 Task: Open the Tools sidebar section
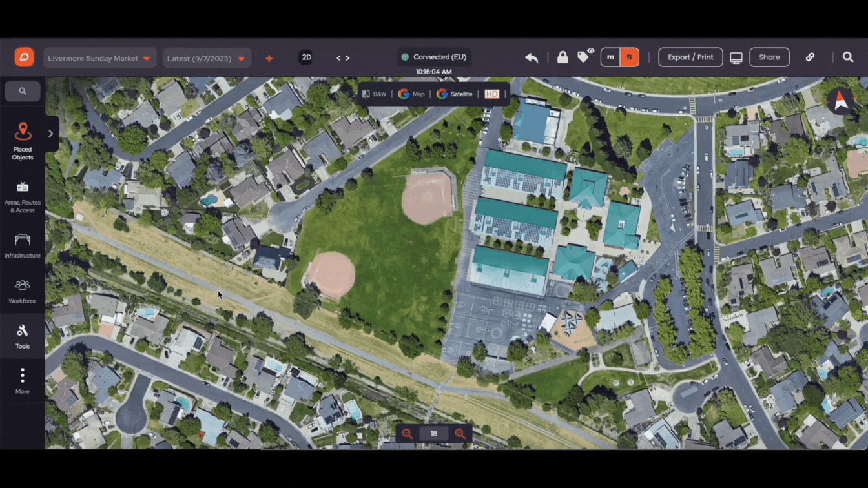tap(23, 336)
